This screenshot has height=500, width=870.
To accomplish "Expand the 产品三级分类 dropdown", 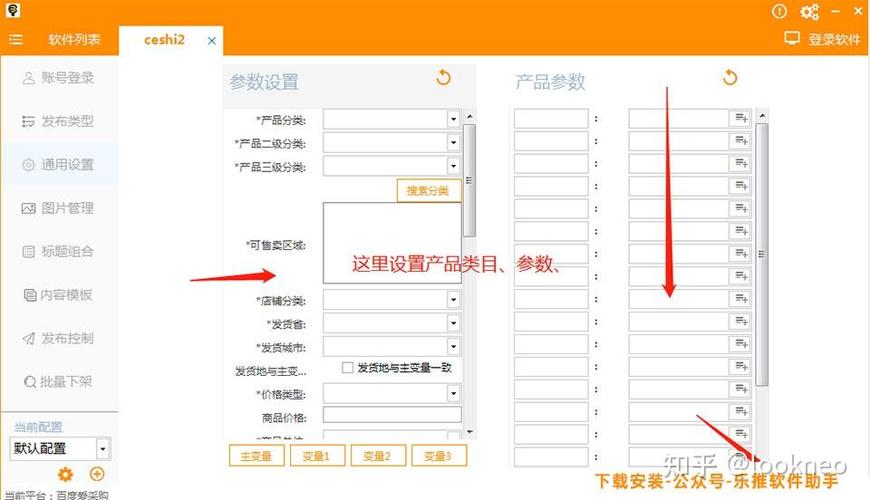I will (453, 166).
